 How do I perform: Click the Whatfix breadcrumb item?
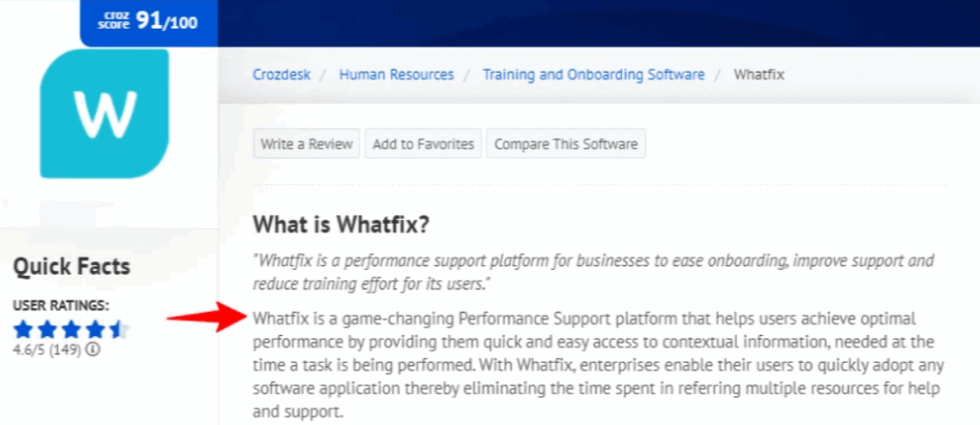pos(759,75)
